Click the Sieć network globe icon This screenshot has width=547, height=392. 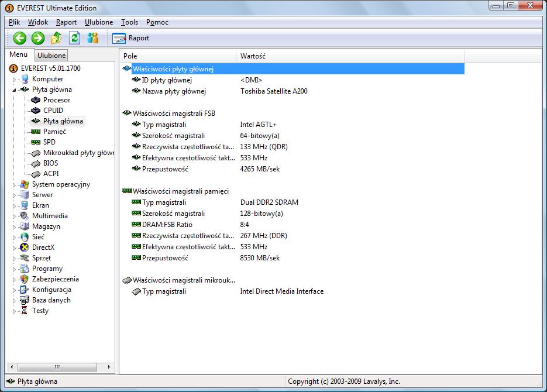[x=25, y=237]
